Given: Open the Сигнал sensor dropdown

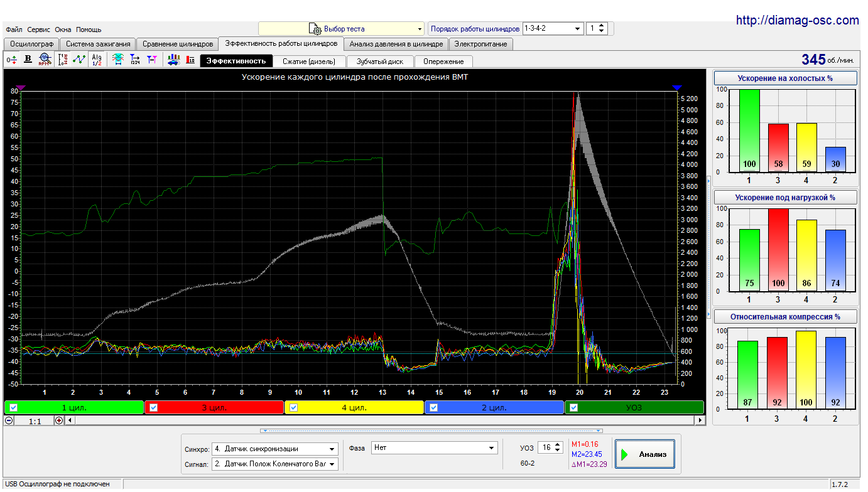Looking at the screenshot, I should pos(275,464).
